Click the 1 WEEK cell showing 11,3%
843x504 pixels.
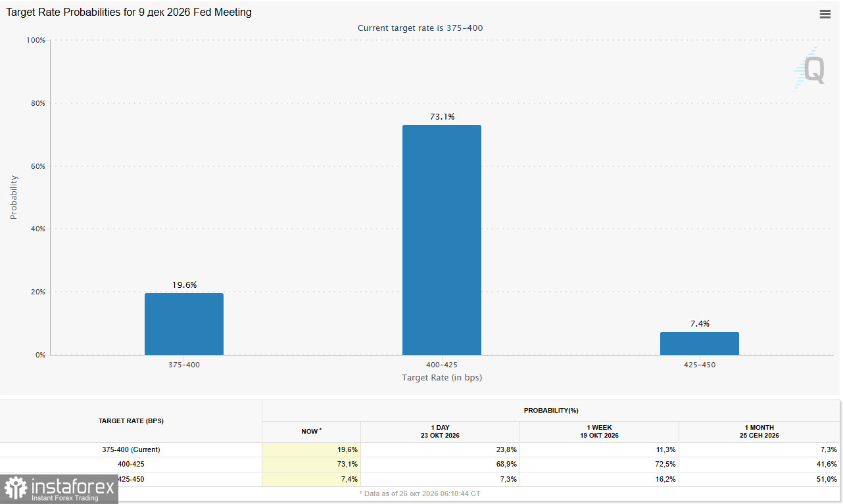599,449
